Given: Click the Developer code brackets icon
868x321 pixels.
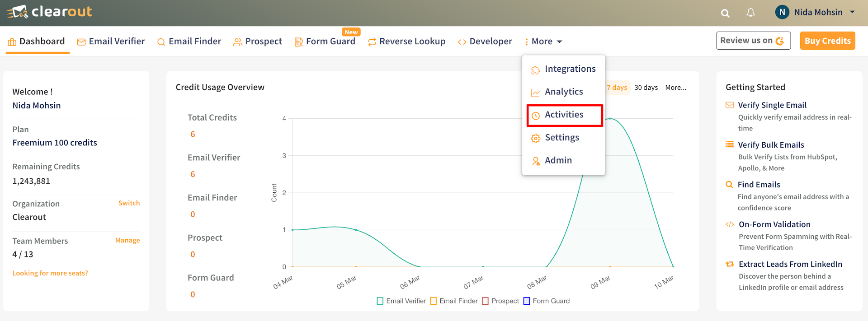Looking at the screenshot, I should (x=462, y=42).
